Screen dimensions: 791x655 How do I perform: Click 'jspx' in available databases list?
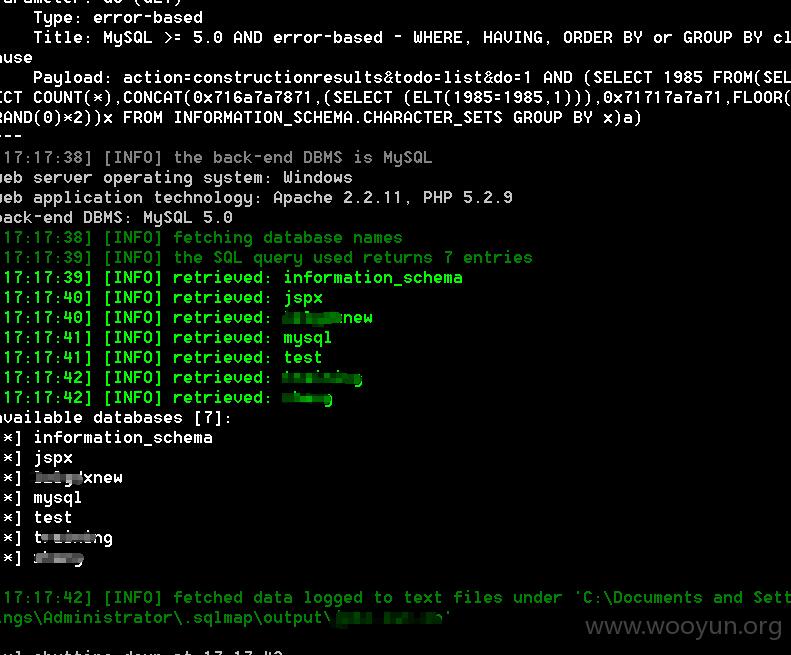(53, 458)
